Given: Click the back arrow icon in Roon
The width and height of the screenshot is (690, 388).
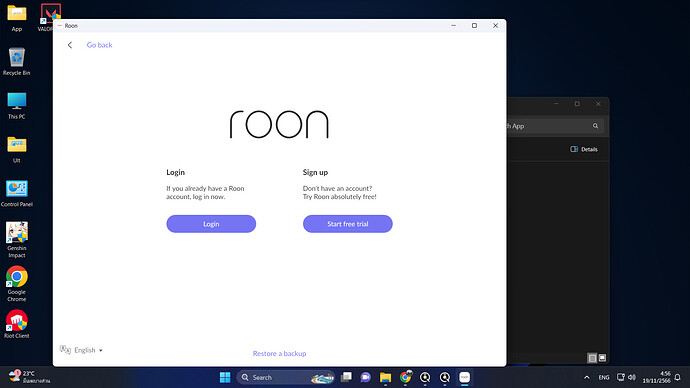Looking at the screenshot, I should [x=70, y=45].
